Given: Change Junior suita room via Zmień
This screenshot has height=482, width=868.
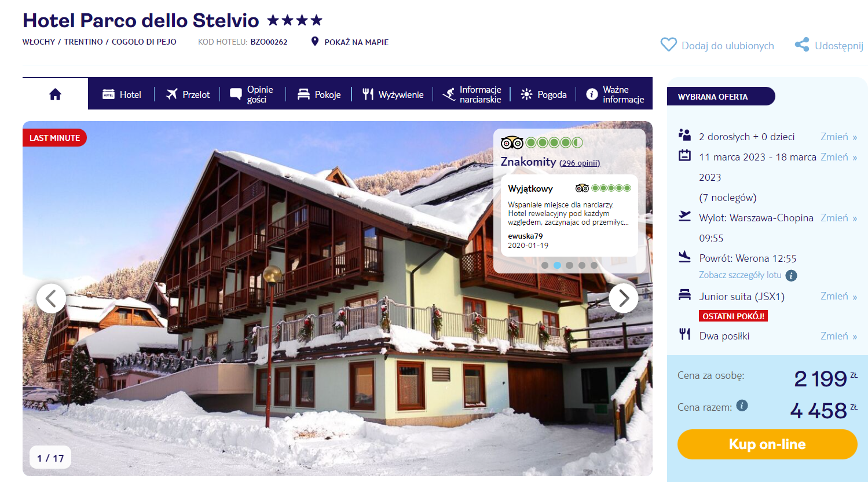Looking at the screenshot, I should (x=838, y=296).
